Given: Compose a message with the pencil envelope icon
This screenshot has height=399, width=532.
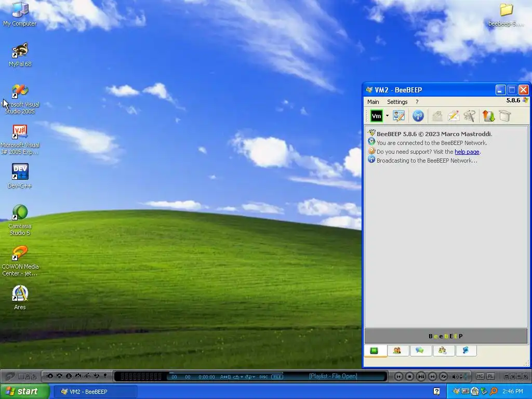Looking at the screenshot, I should [x=453, y=116].
